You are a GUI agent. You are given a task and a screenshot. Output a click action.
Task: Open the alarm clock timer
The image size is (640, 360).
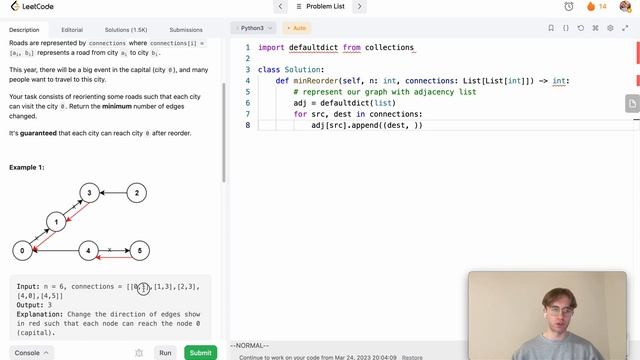[x=569, y=7]
